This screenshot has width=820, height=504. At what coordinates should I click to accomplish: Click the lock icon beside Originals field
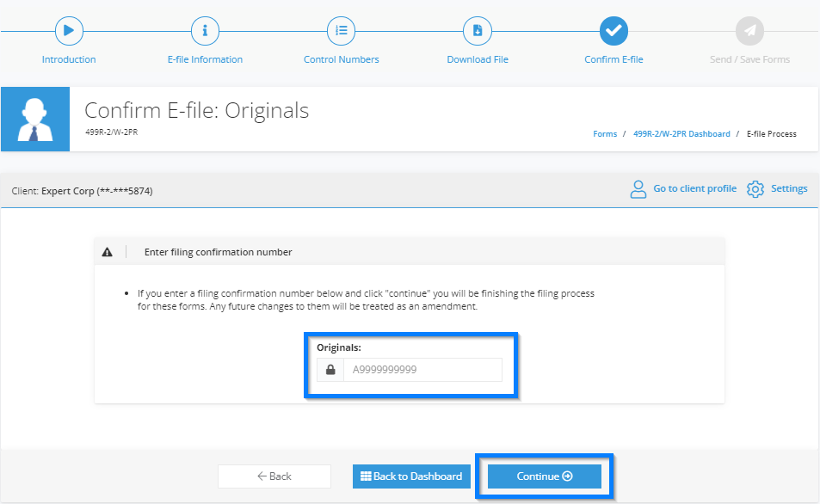click(x=330, y=370)
